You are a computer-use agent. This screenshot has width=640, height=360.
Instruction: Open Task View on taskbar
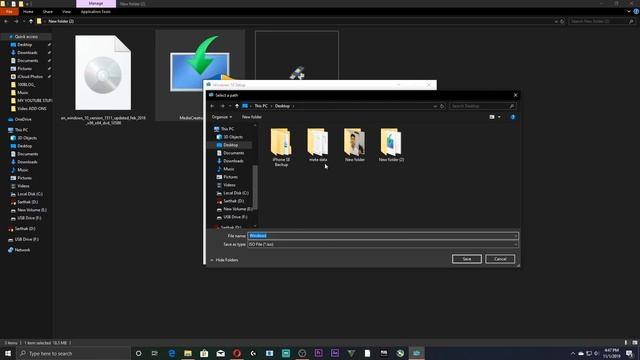coord(155,353)
